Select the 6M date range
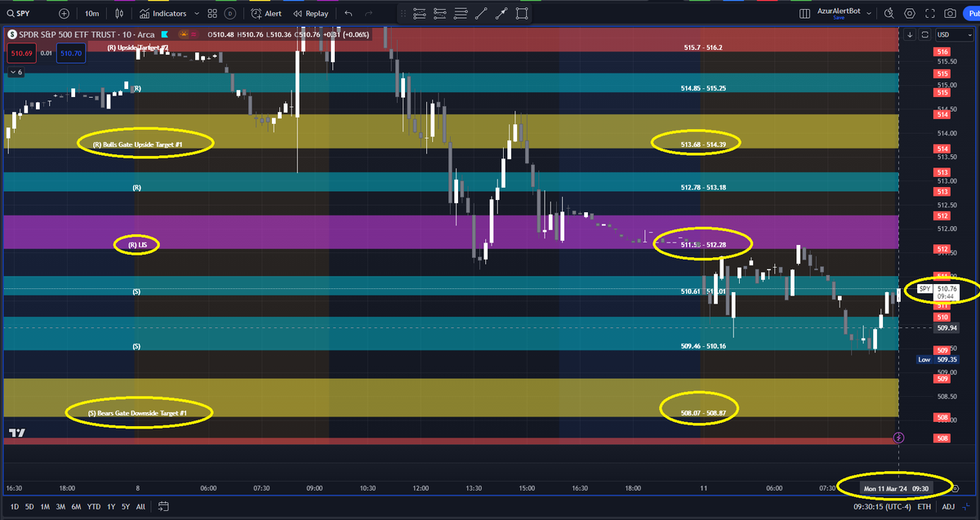 [77, 506]
